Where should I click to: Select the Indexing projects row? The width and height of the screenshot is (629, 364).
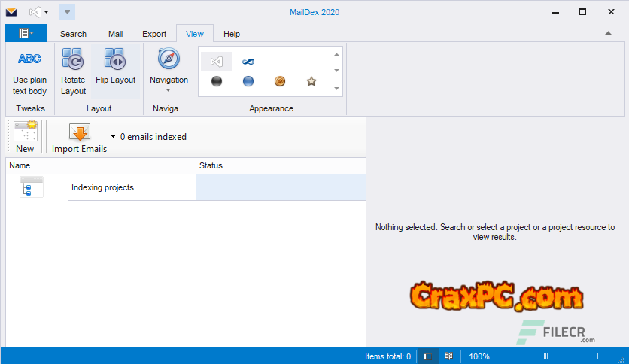pos(132,187)
